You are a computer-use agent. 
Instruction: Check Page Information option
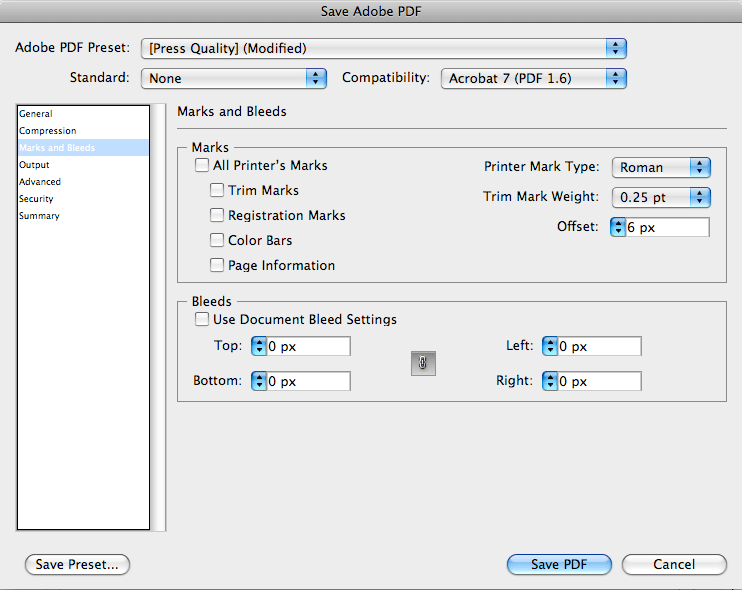(x=217, y=265)
